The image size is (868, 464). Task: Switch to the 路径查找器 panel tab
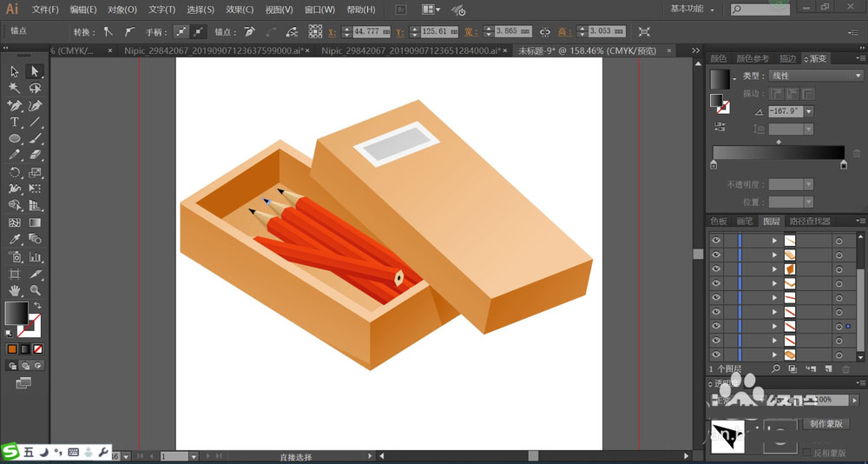[x=809, y=222]
